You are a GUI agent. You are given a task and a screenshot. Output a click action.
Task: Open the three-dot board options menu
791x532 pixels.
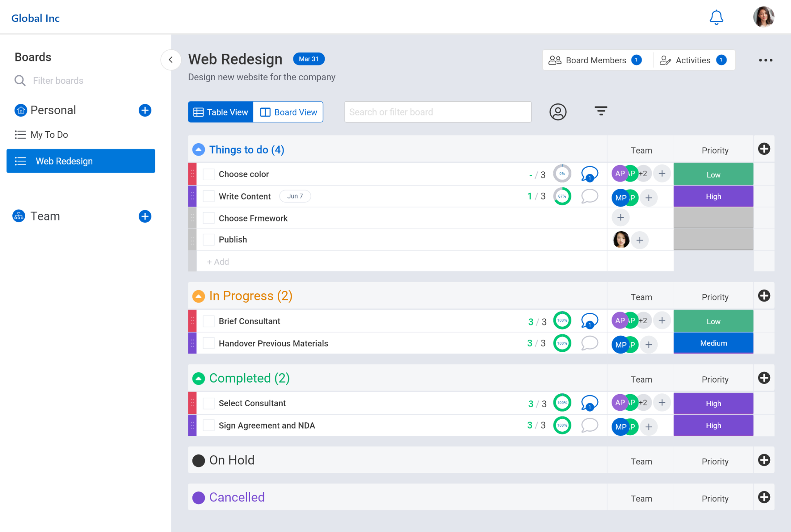pos(765,60)
